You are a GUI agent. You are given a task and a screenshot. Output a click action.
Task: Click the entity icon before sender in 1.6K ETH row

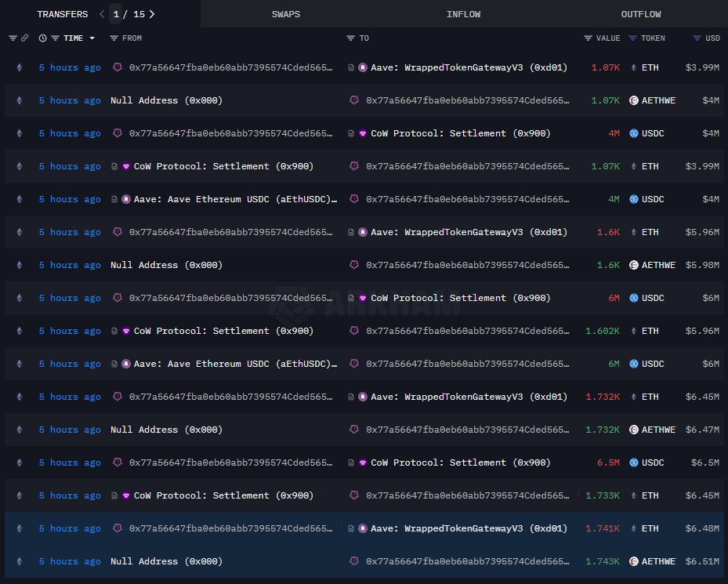coord(118,232)
